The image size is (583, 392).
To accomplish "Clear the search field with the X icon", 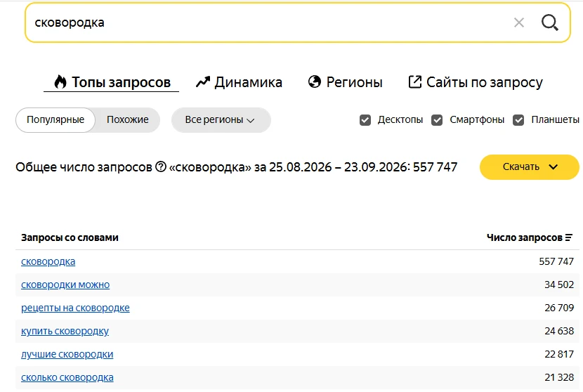I will (x=519, y=22).
